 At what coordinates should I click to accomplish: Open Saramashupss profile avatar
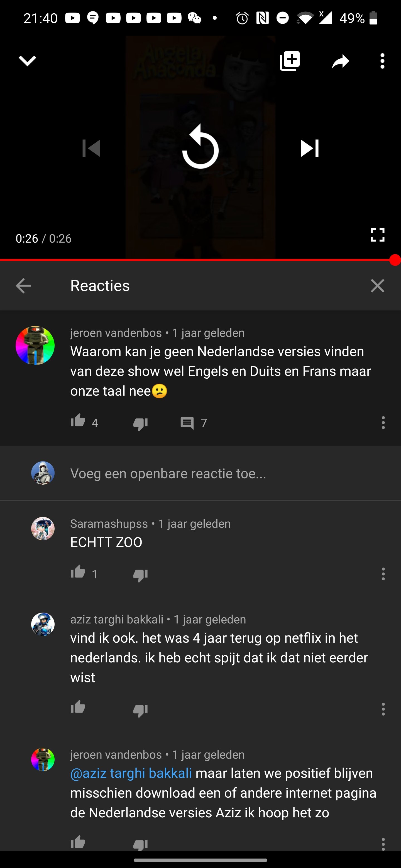point(43,529)
